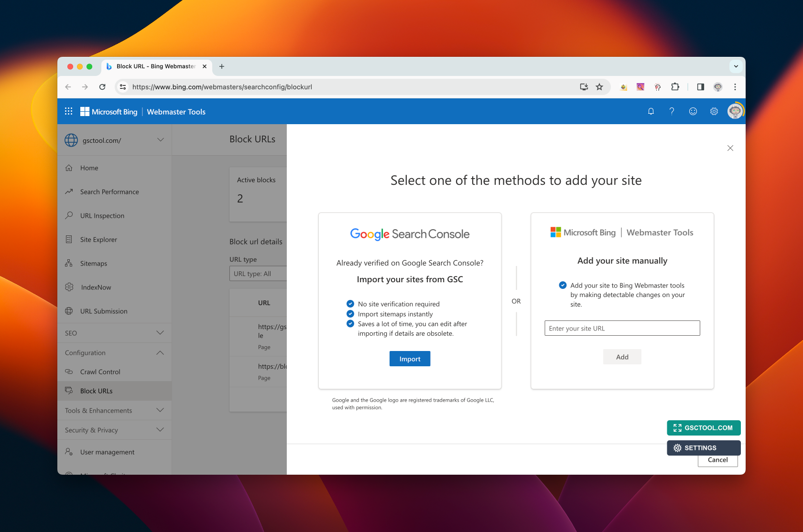
Task: Open User management page
Action: coord(107,452)
